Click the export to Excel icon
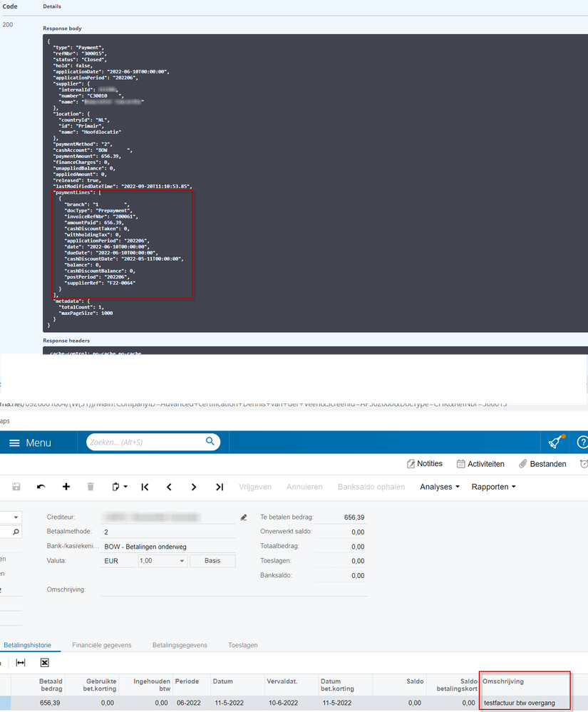The width and height of the screenshot is (588, 712). click(x=44, y=663)
